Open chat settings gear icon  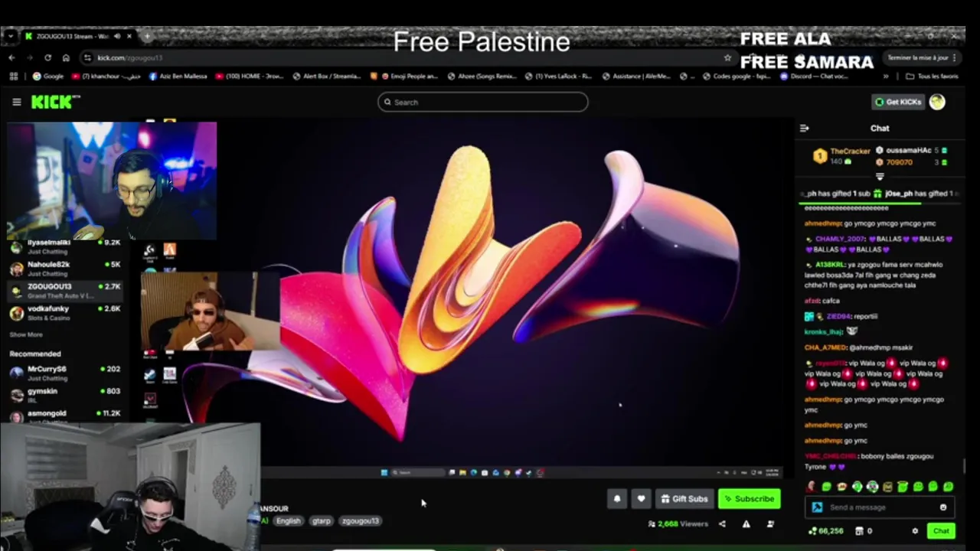(x=915, y=531)
